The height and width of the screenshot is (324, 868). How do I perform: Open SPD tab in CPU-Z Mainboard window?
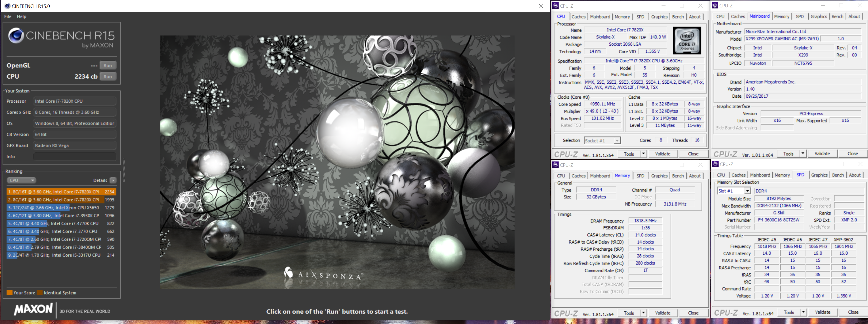pyautogui.click(x=800, y=16)
